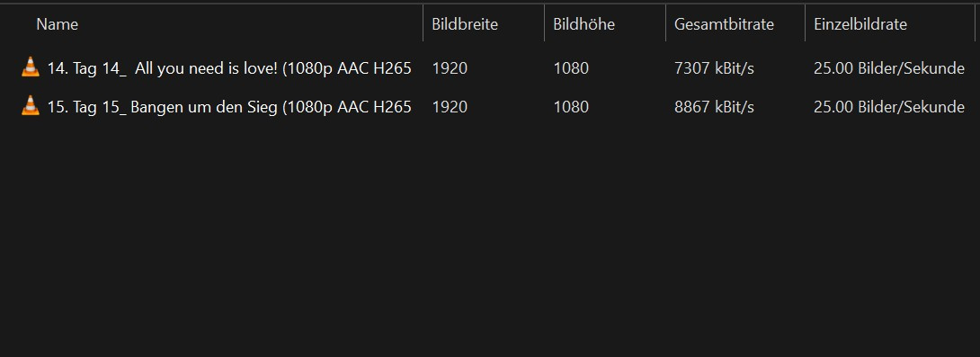Click the VLC cone icon of Tag 15 file

tap(30, 106)
